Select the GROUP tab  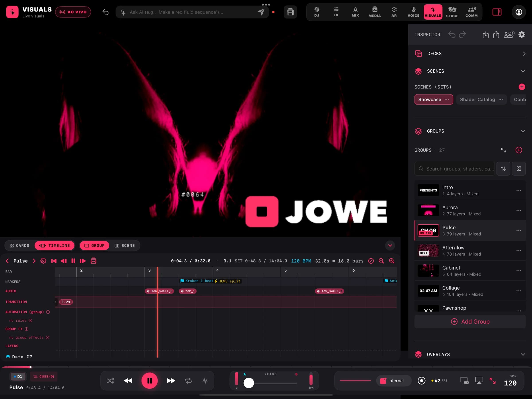tap(94, 245)
